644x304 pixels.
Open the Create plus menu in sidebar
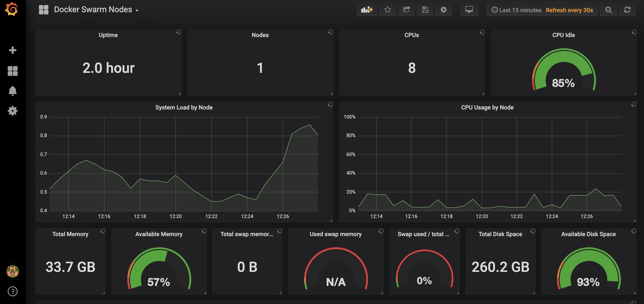pyautogui.click(x=12, y=50)
